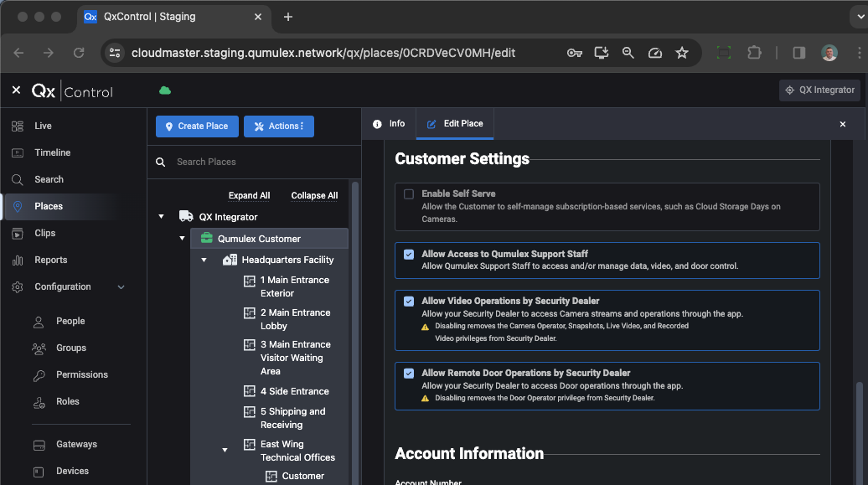Click the Create Place button
868x485 pixels.
[197, 126]
